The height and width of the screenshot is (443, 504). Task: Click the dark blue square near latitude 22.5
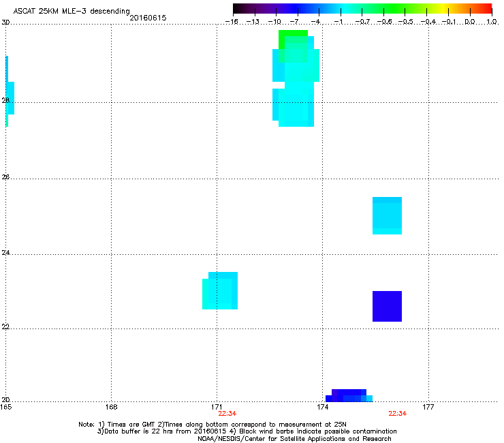[x=387, y=306]
